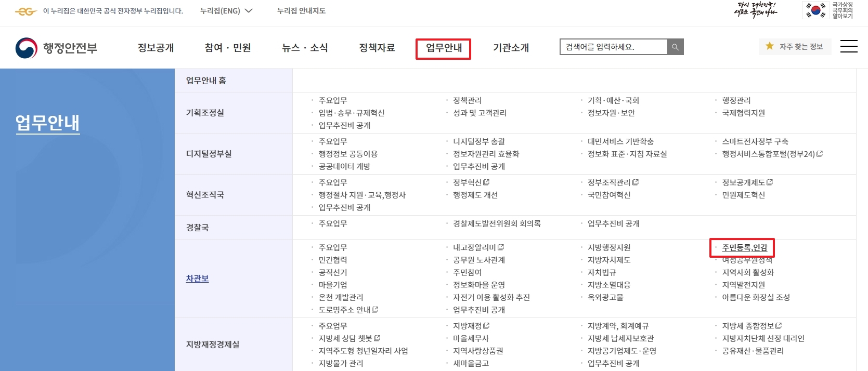Focus the 검색어를 입력하세요 search field
Screen dimensions: 868x371
614,47
